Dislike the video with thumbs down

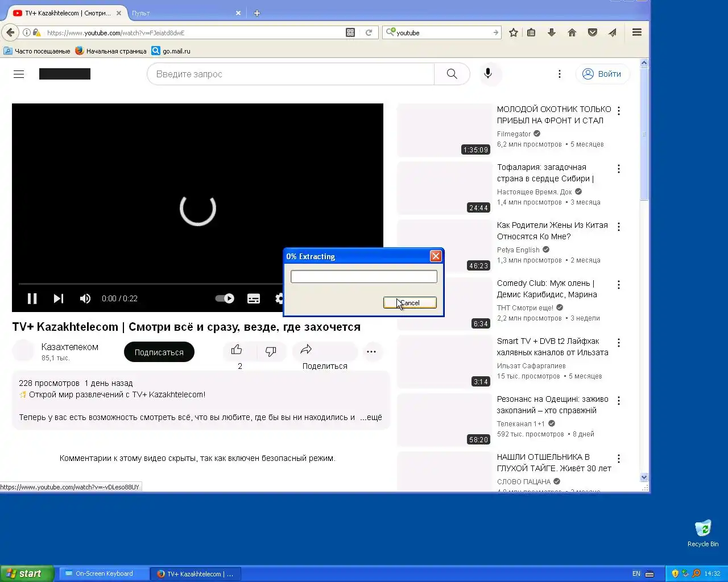click(271, 352)
